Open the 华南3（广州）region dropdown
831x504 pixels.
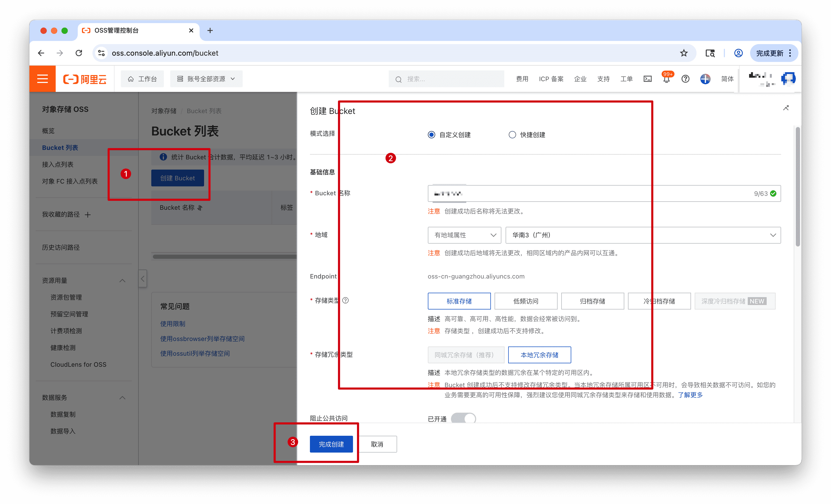pos(642,235)
